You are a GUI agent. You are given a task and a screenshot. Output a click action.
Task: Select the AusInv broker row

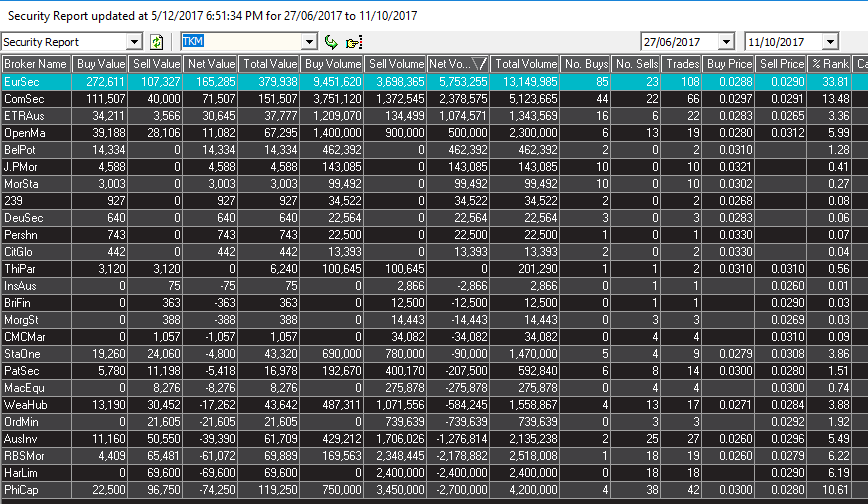click(434, 439)
